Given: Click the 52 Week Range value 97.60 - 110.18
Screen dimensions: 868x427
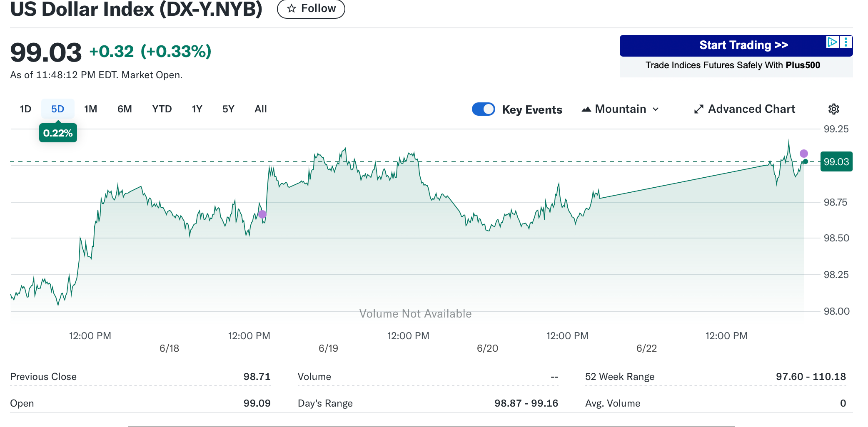Looking at the screenshot, I should point(811,377).
